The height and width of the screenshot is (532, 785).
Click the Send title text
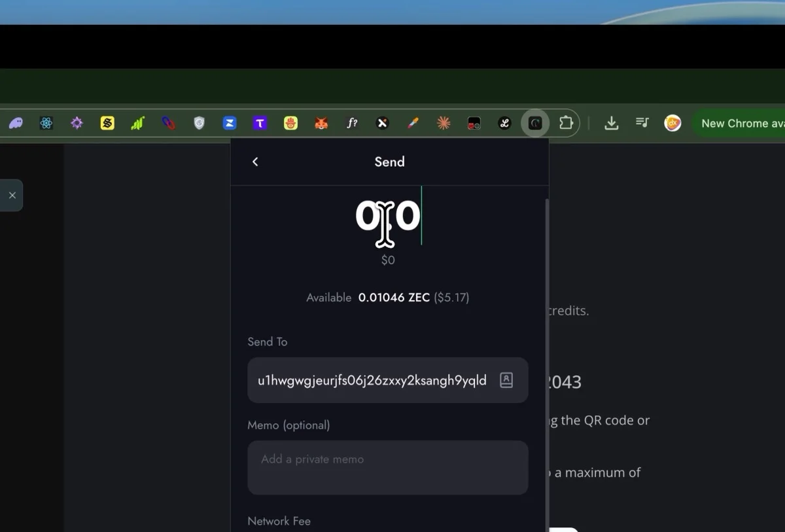(389, 162)
